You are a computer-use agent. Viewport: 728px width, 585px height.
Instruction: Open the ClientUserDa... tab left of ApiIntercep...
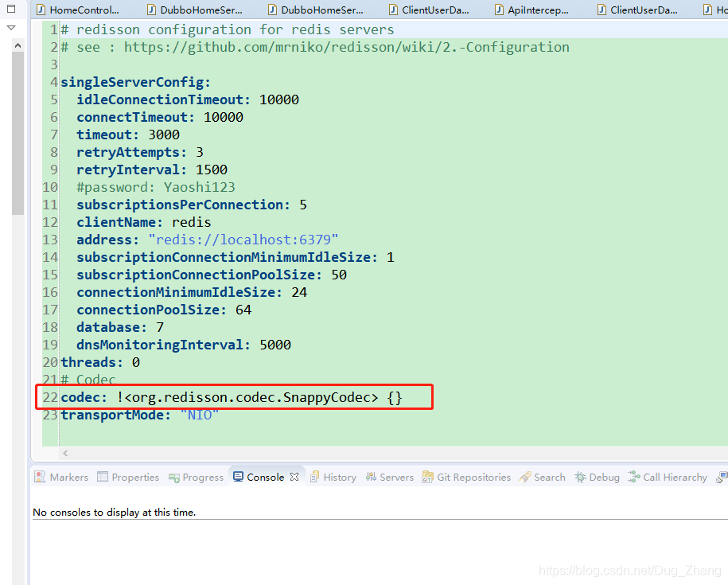point(430,10)
